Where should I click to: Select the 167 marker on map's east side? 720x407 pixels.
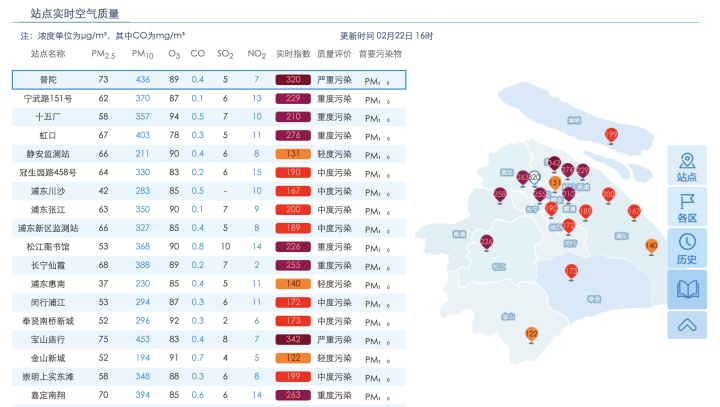(633, 211)
